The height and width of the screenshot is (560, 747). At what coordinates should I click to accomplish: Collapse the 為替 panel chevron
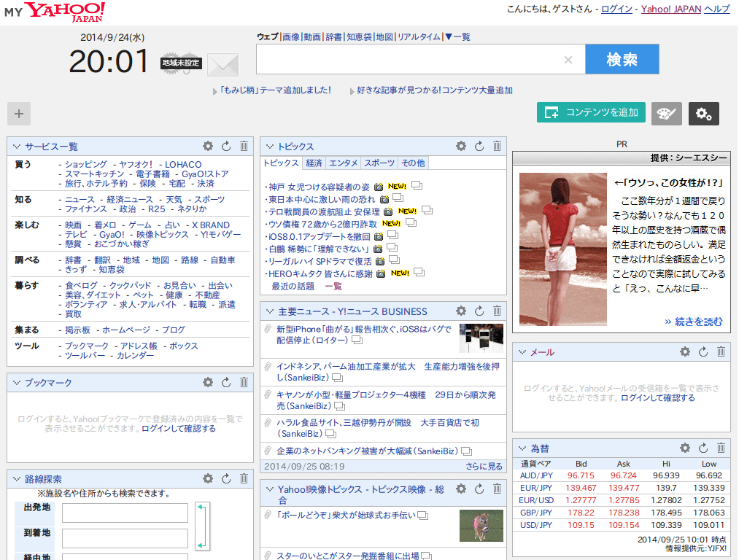[x=522, y=448]
